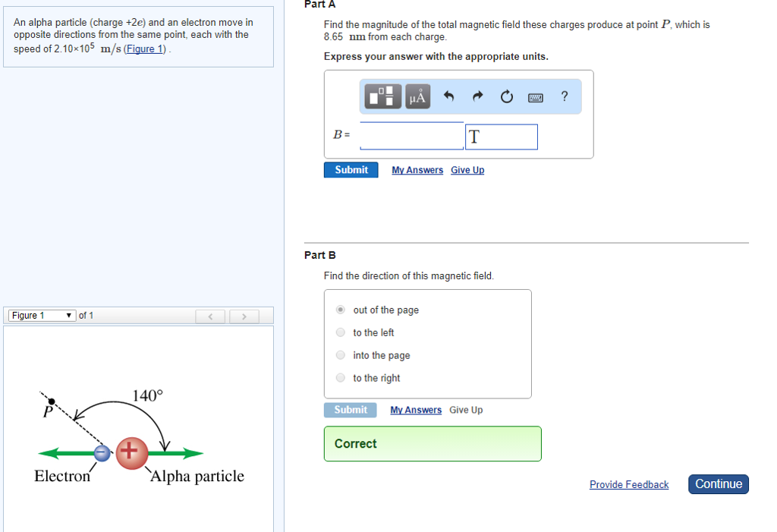
Task: Click the undo arrow in the answer toolbar
Action: tap(448, 96)
